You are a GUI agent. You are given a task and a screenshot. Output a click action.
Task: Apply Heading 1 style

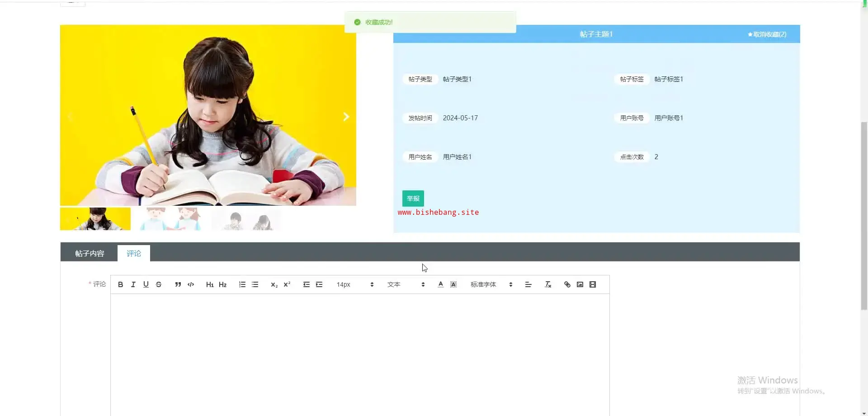point(210,284)
